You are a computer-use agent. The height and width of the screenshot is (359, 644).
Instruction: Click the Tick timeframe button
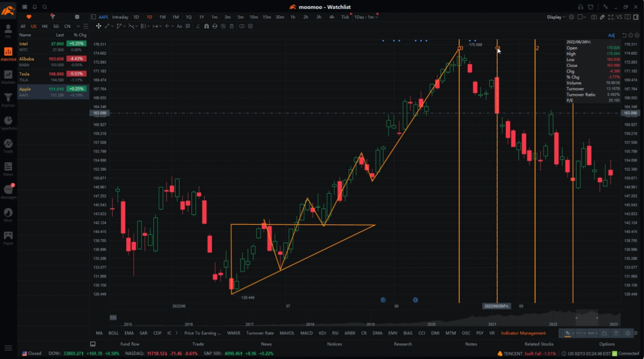[345, 17]
